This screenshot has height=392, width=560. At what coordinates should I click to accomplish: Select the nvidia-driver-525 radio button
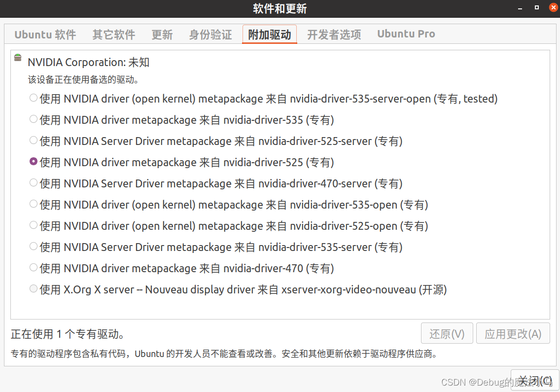pyautogui.click(x=33, y=162)
